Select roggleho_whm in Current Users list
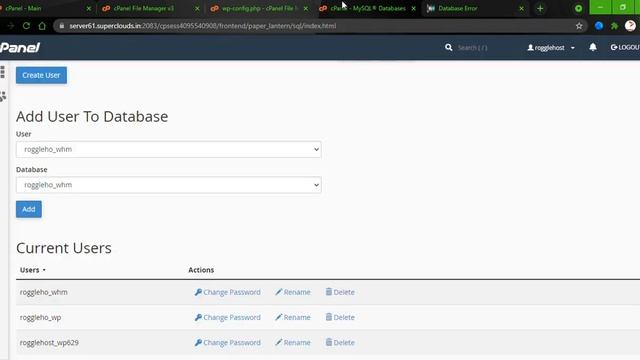 [x=44, y=292]
